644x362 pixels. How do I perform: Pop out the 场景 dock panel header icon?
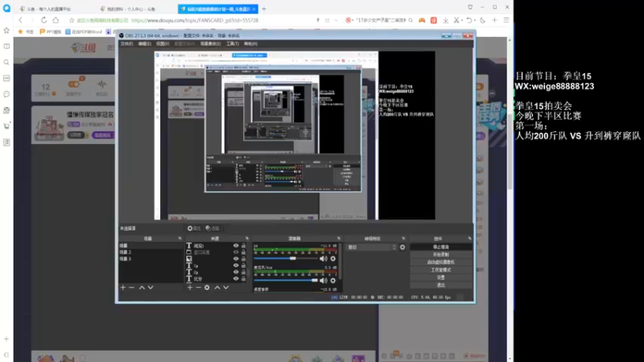pyautogui.click(x=180, y=238)
